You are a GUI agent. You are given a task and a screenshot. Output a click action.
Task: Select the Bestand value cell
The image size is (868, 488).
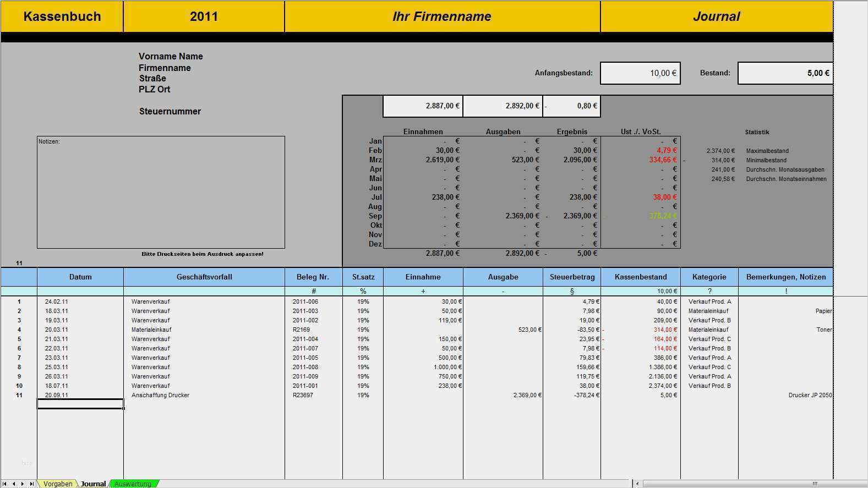point(785,73)
